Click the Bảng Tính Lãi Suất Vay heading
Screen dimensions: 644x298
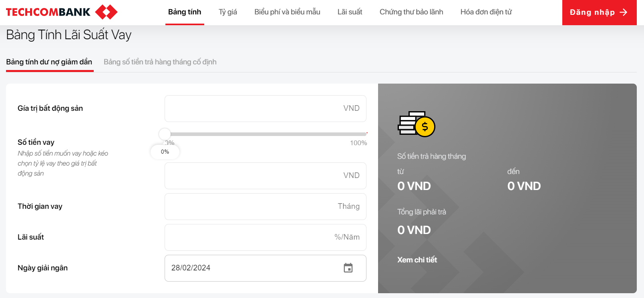69,35
